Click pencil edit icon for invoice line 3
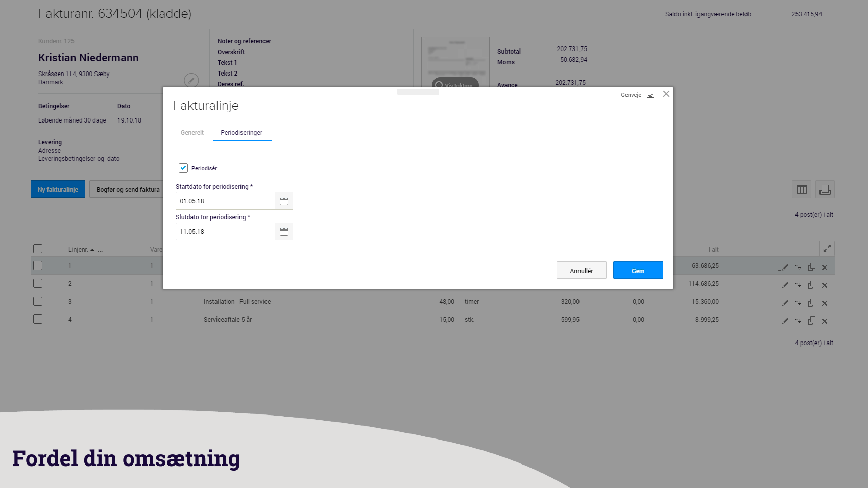The width and height of the screenshot is (868, 488). pyautogui.click(x=783, y=303)
